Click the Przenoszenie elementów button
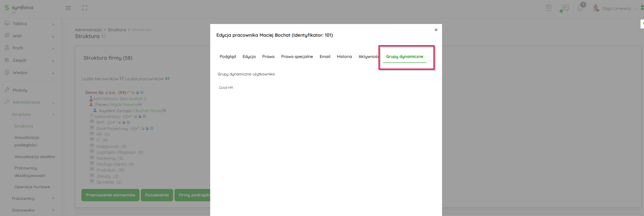 tap(110, 195)
